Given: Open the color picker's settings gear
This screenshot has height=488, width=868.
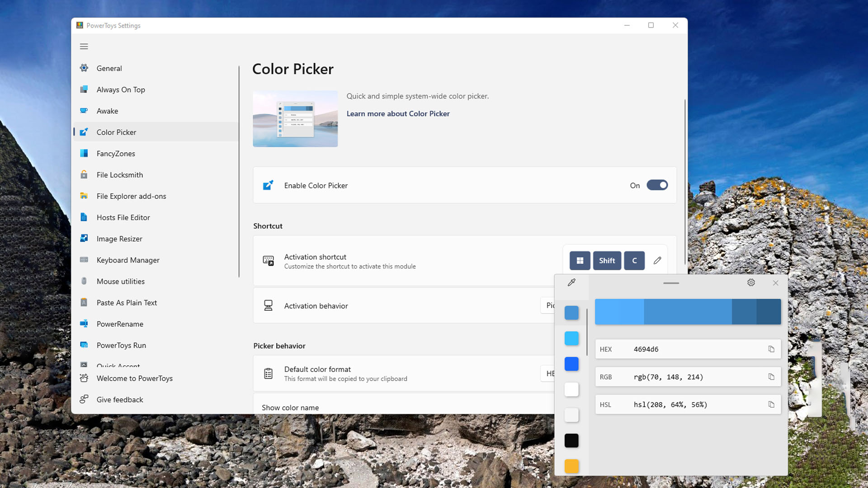Looking at the screenshot, I should tap(751, 282).
